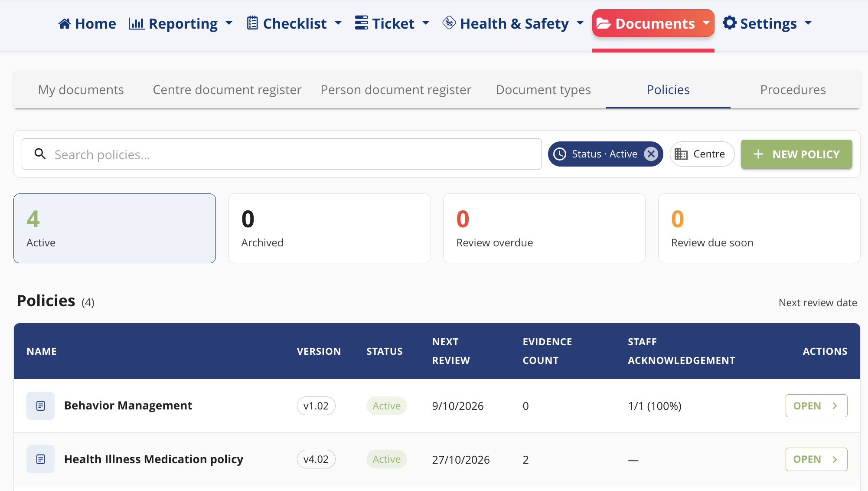Click the 1/1 (100%) acknowledgement value
868x491 pixels.
click(654, 406)
